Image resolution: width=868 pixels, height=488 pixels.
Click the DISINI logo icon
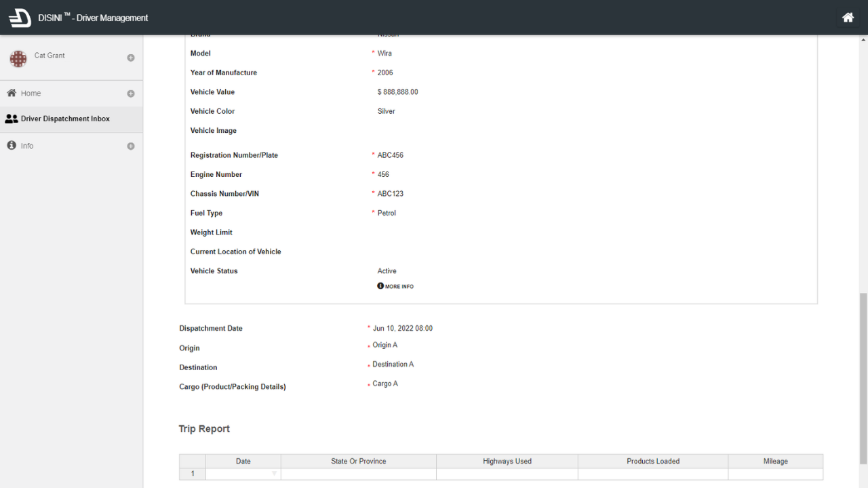click(x=20, y=18)
